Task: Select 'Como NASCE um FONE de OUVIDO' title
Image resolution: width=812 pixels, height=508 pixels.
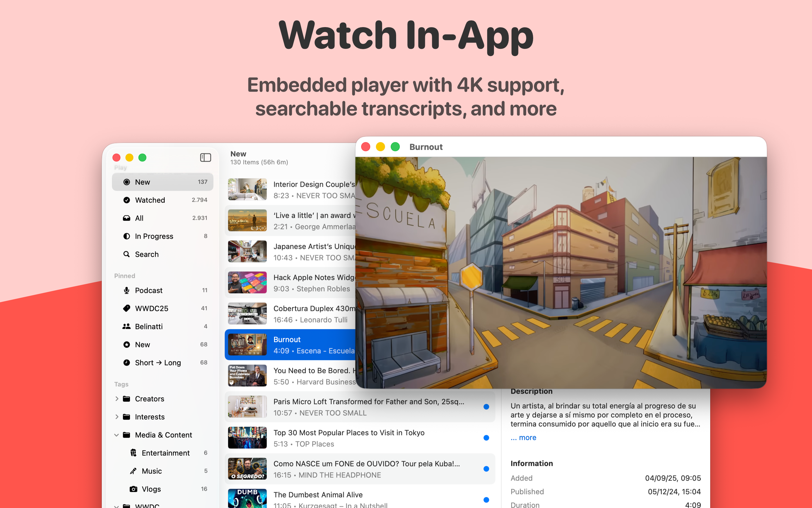Action: coord(367,464)
